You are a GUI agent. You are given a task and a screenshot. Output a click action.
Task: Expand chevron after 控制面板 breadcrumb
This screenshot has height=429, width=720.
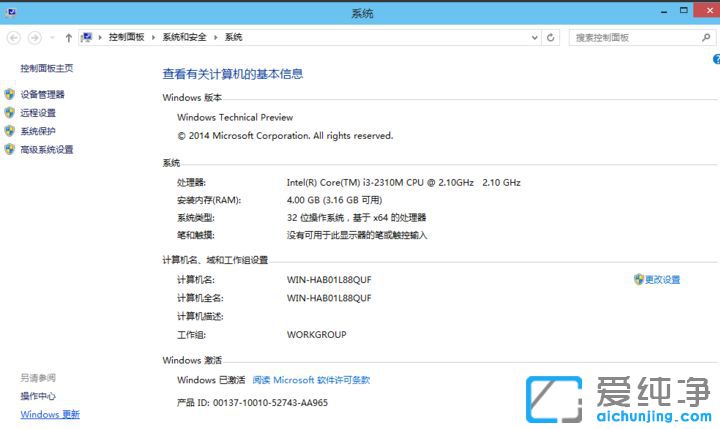tap(153, 37)
